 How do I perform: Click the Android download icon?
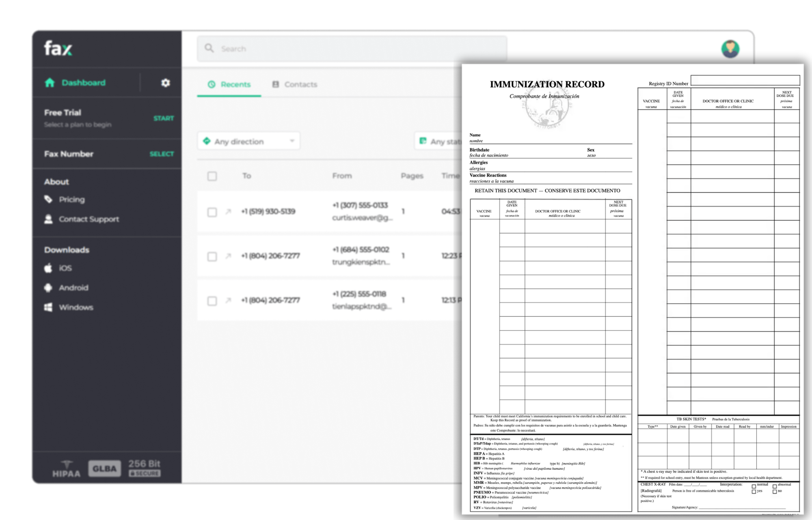click(x=48, y=288)
